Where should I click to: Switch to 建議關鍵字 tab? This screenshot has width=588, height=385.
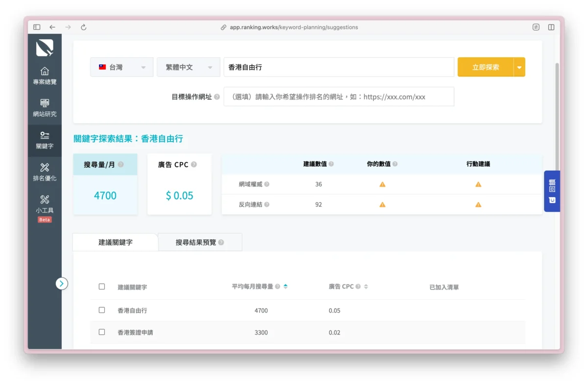115,242
